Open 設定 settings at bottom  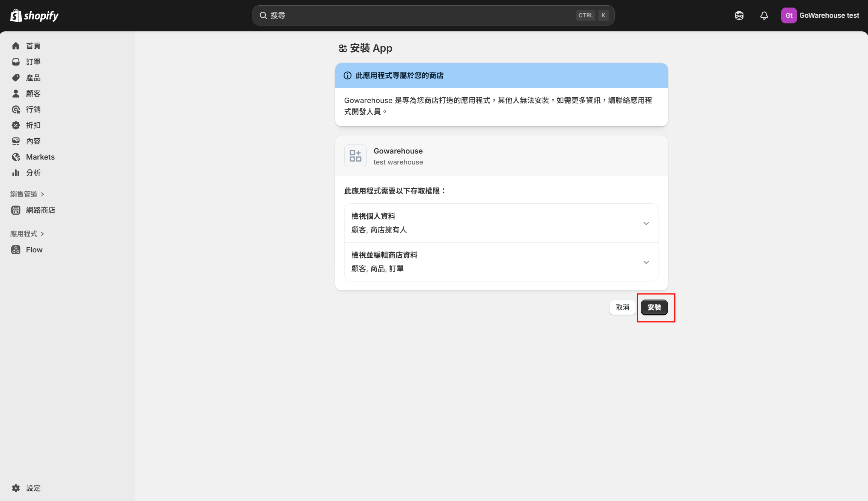pos(33,488)
